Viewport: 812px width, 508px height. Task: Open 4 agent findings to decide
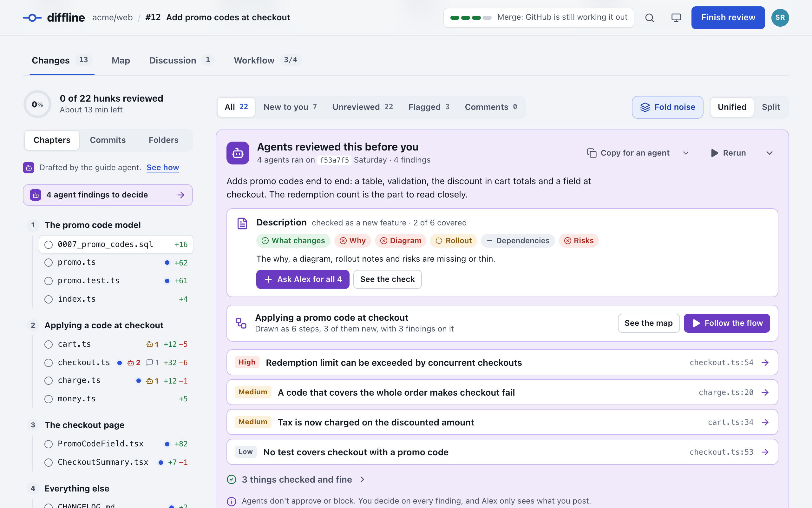pos(108,195)
